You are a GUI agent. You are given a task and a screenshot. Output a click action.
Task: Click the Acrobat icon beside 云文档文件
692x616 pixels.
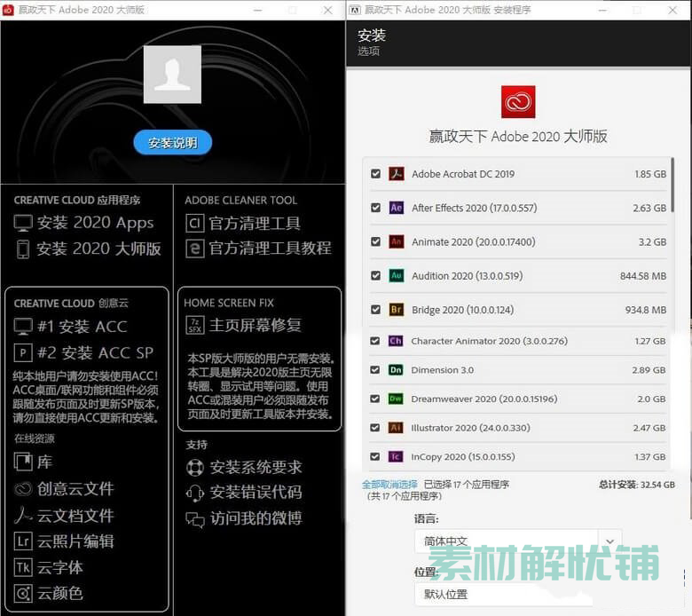coord(23,516)
